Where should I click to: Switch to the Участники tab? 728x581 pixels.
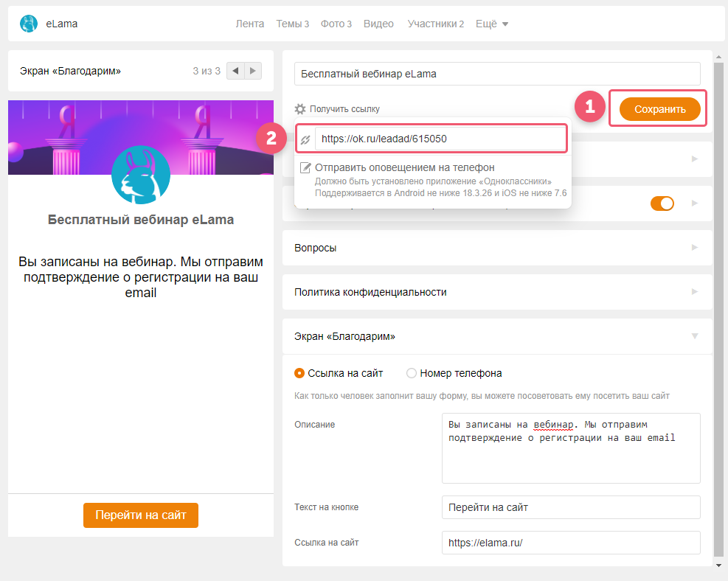pos(435,24)
